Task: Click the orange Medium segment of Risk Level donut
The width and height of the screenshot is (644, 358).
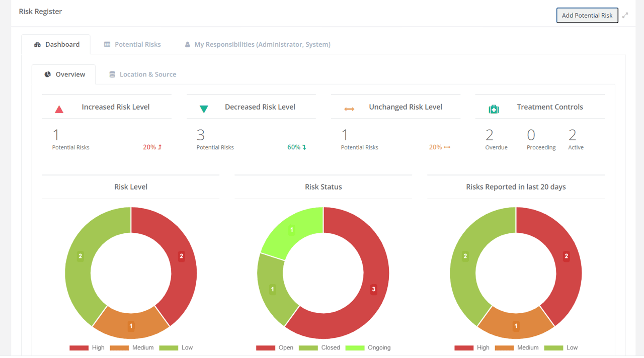Action: pos(131,326)
